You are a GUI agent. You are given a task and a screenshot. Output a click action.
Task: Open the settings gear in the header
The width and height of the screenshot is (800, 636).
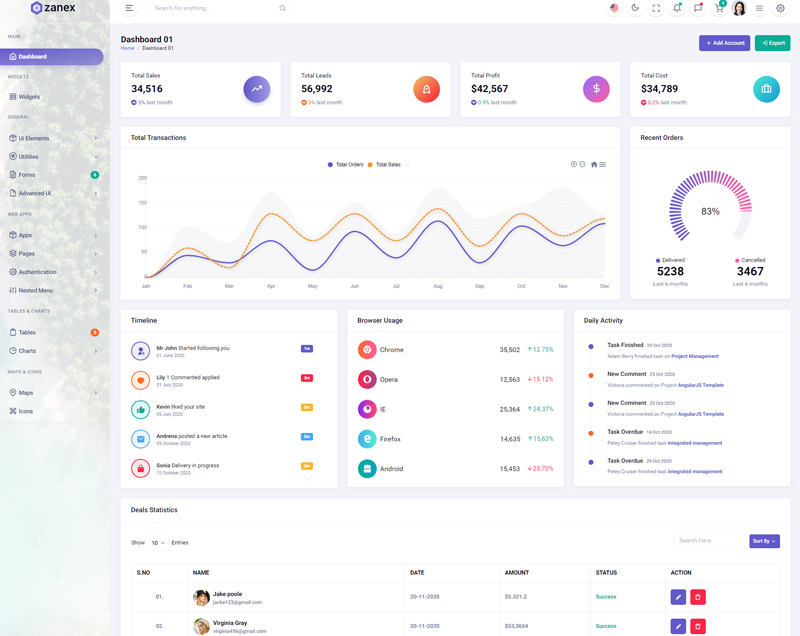pyautogui.click(x=781, y=8)
